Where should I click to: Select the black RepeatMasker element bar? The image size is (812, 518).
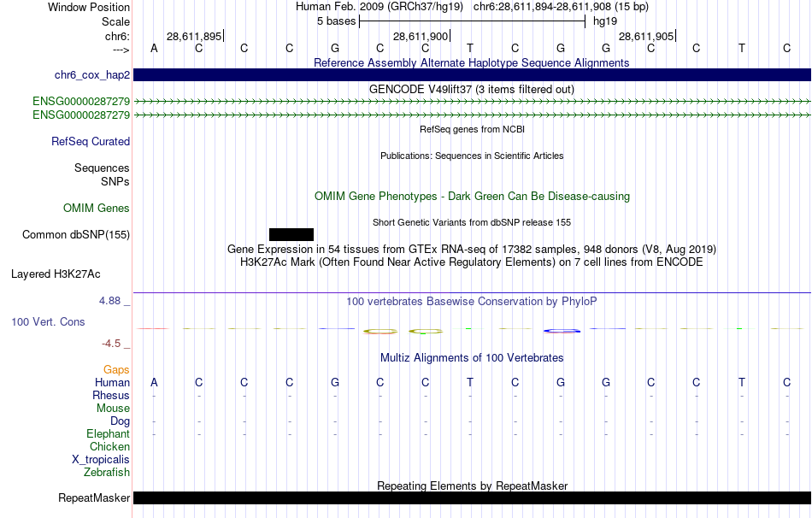472,497
